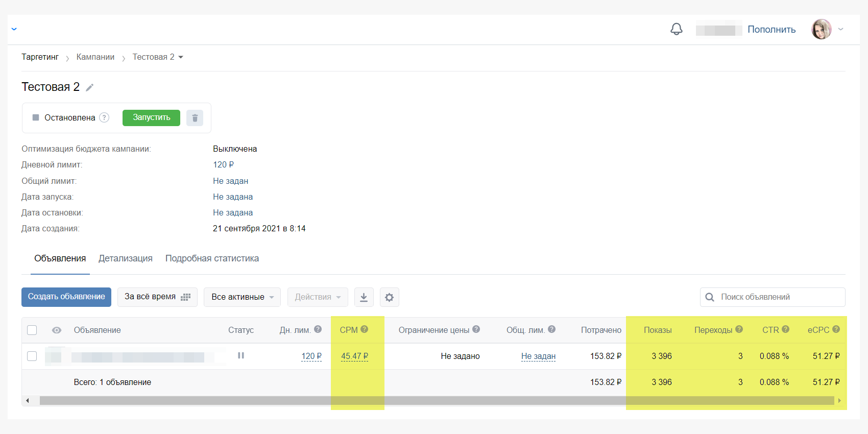Screen dimensions: 868x434
Task: Open the За всё время period selector
Action: [x=157, y=297]
